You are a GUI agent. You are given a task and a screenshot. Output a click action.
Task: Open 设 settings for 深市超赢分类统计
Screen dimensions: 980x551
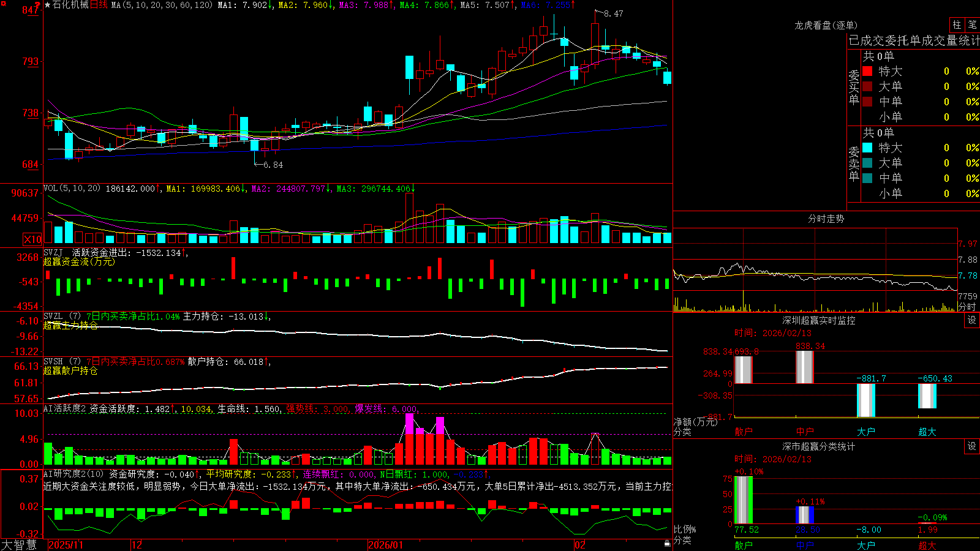(x=971, y=446)
